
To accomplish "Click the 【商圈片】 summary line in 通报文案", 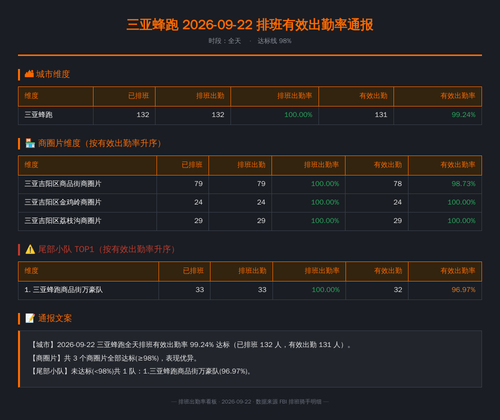I will tap(114, 358).
